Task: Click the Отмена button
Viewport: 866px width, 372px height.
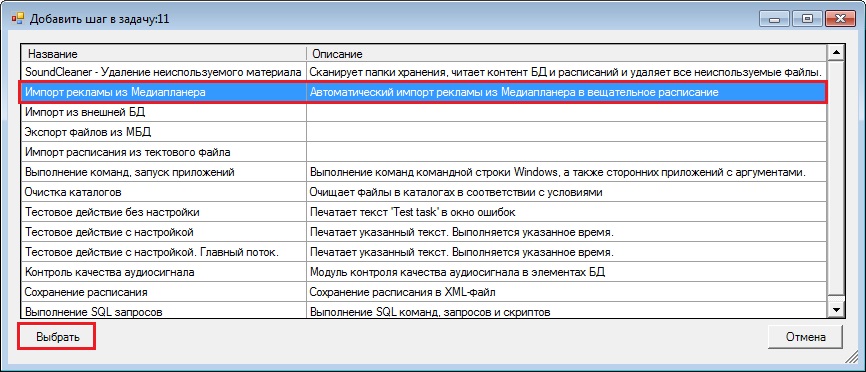Action: [x=806, y=337]
